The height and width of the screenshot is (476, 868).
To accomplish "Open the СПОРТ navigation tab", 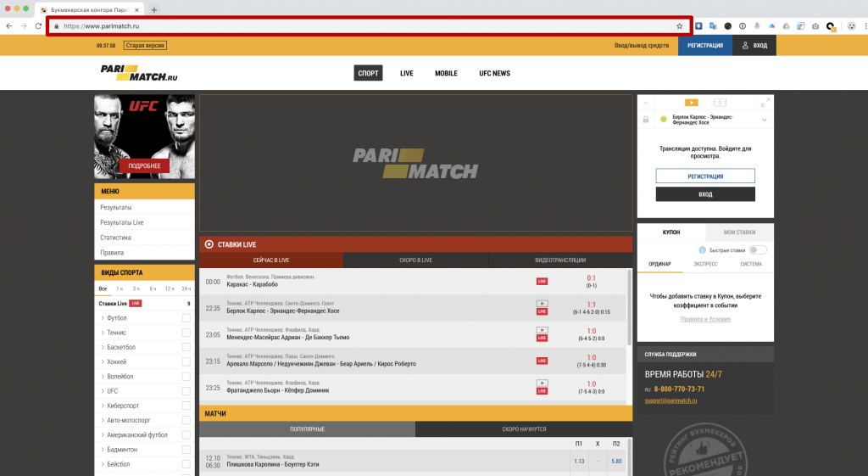I will [x=368, y=73].
